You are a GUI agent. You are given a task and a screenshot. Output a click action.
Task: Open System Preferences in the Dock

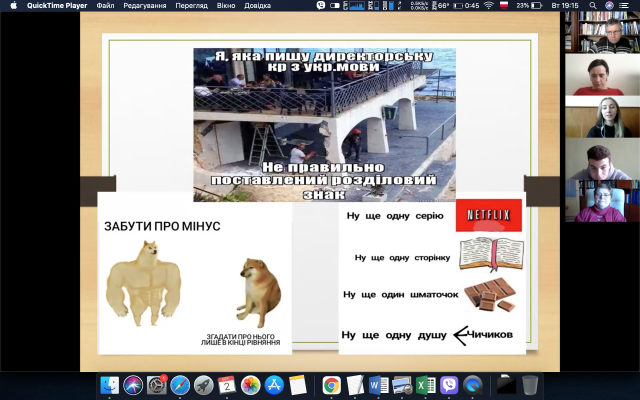pyautogui.click(x=157, y=385)
